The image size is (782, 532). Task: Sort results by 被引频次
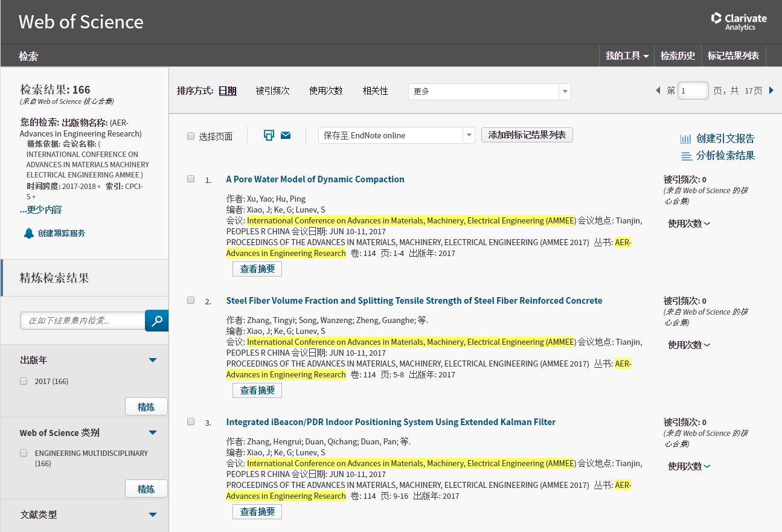[x=272, y=91]
